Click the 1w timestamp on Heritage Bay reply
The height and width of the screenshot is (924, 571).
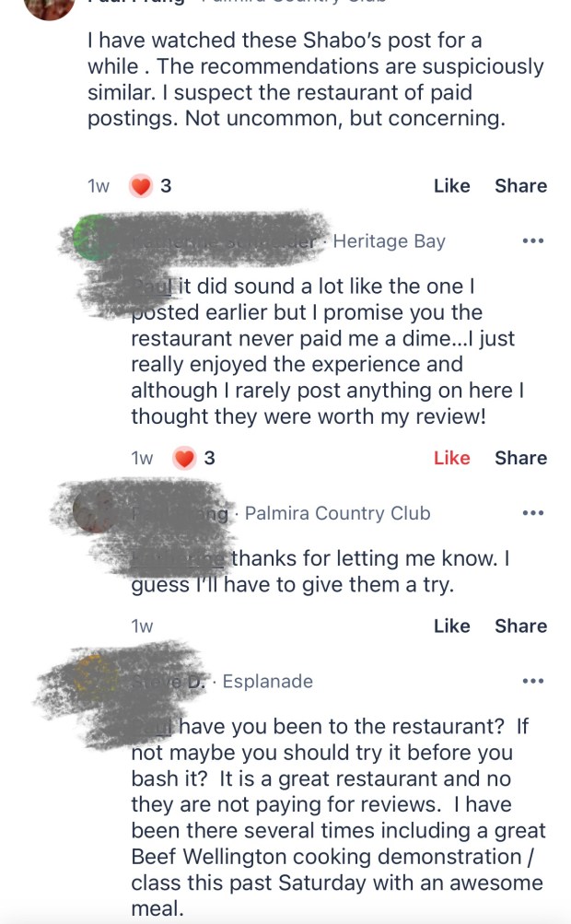(142, 458)
